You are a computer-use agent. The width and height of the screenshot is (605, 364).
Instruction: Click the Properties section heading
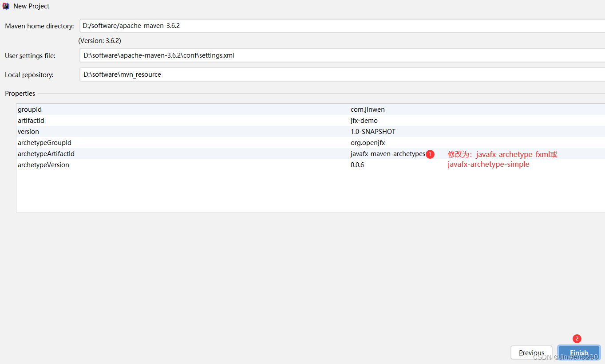click(20, 94)
